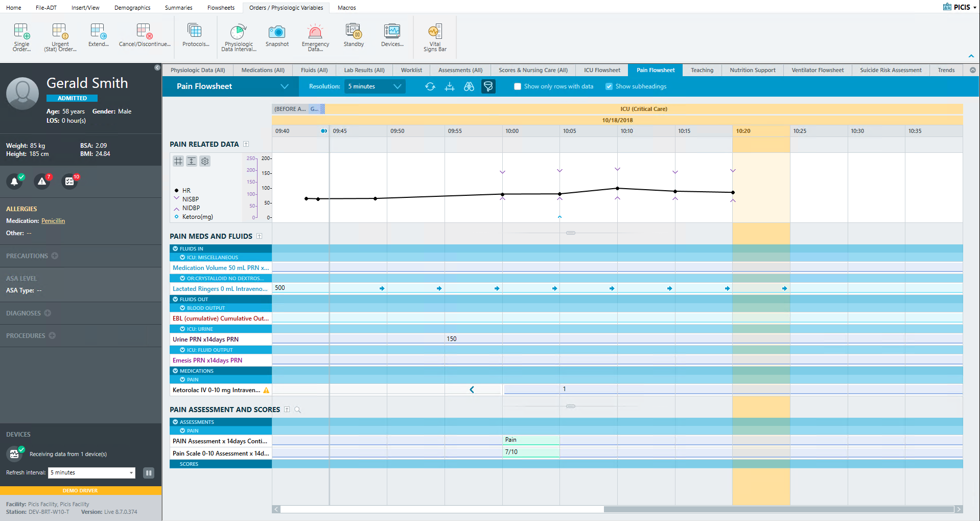Expand the Pain Flowsheet selector dropdown
The height and width of the screenshot is (521, 980).
point(284,86)
